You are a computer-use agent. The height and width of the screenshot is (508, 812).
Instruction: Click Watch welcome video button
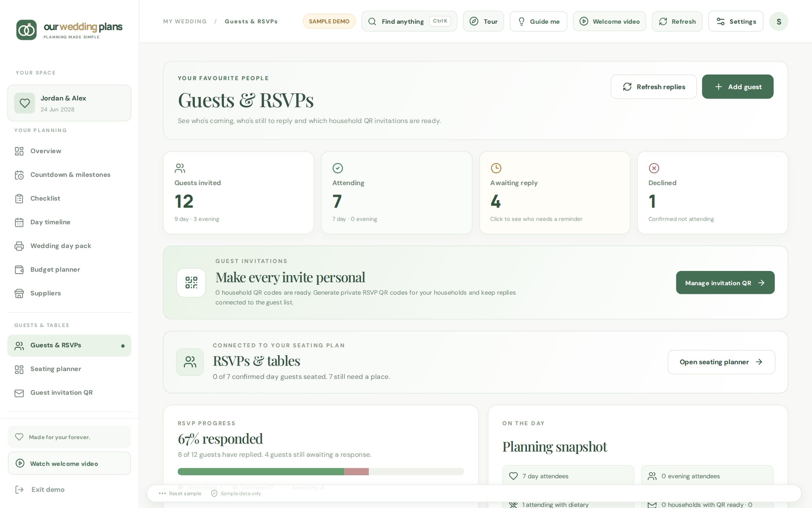click(69, 463)
